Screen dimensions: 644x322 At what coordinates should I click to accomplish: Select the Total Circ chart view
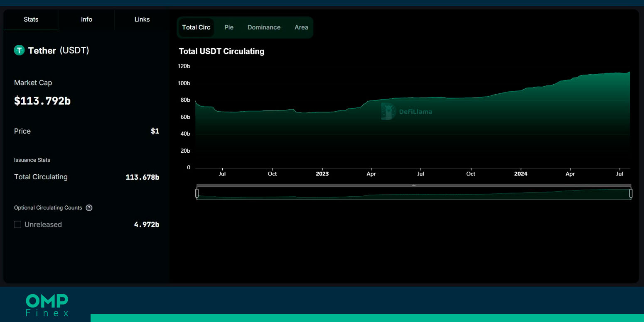[196, 27]
